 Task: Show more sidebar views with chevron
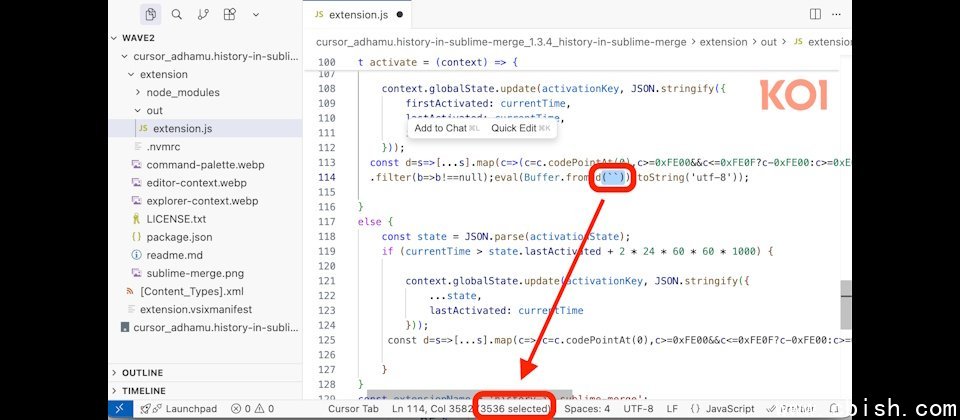coord(256,14)
